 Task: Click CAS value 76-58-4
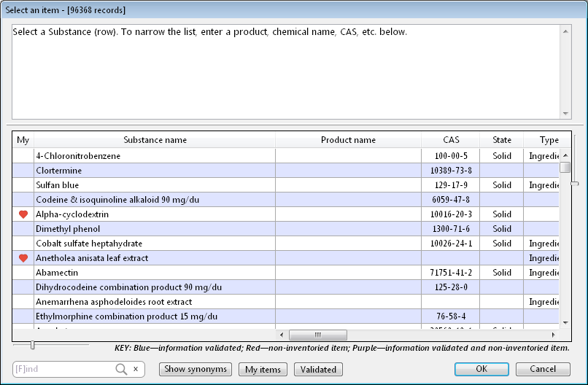pyautogui.click(x=451, y=316)
